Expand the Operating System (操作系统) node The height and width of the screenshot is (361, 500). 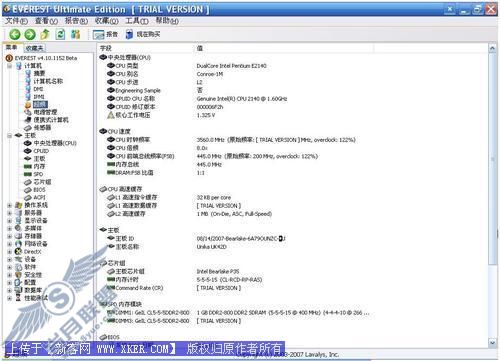pos(10,205)
